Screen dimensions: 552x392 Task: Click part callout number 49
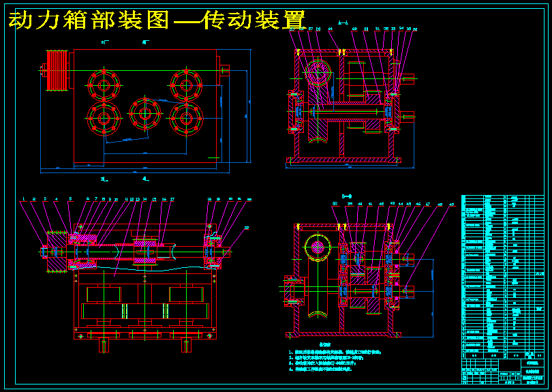pos(452,204)
